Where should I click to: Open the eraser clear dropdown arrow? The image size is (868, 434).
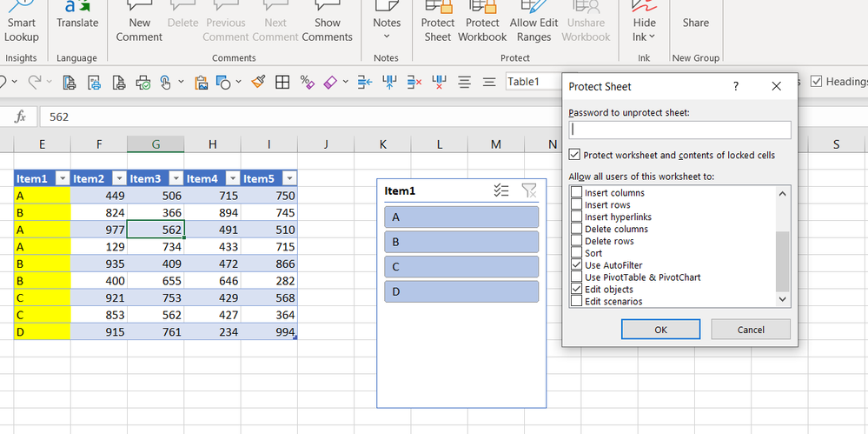tap(346, 82)
